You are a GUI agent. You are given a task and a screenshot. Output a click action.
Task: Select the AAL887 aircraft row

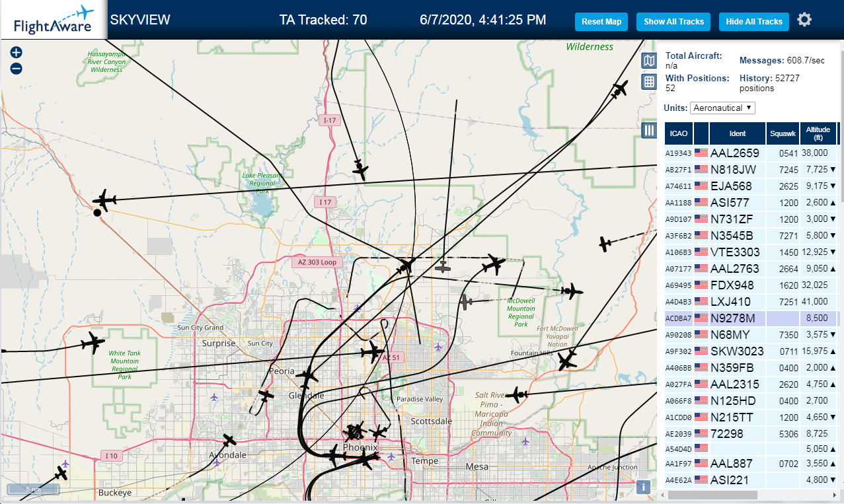click(x=751, y=464)
